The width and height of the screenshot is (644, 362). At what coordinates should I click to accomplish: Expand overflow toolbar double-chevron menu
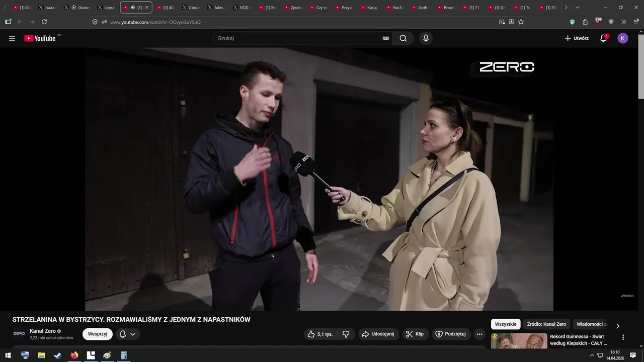click(x=624, y=22)
